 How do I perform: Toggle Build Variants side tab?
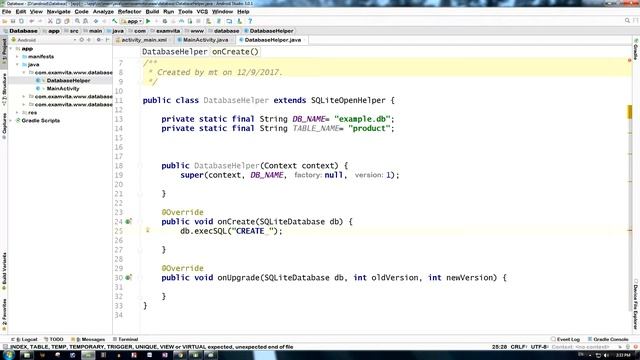(4, 271)
